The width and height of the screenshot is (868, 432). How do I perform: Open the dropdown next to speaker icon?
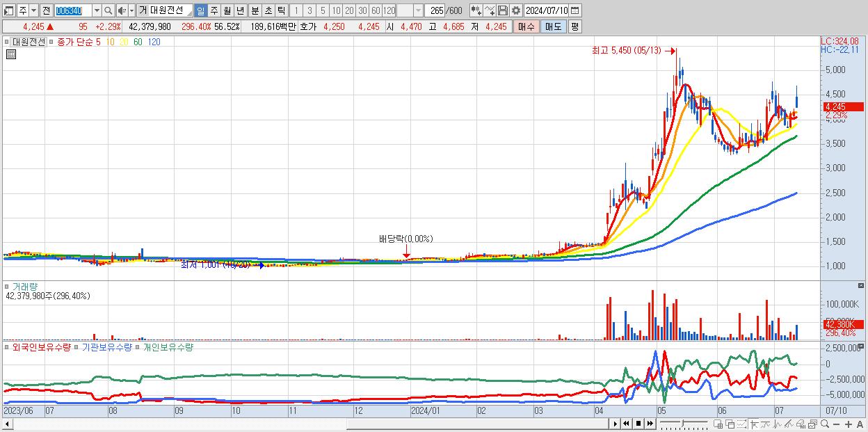coord(132,10)
